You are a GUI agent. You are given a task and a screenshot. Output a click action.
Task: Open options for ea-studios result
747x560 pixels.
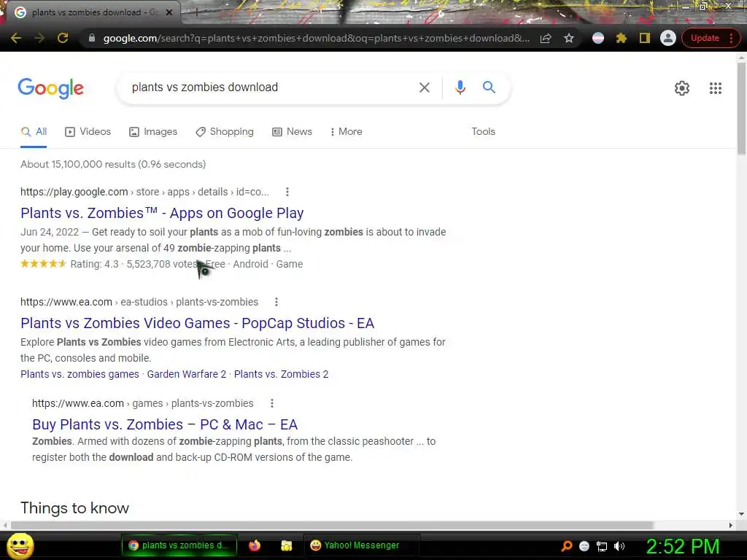[x=276, y=302]
